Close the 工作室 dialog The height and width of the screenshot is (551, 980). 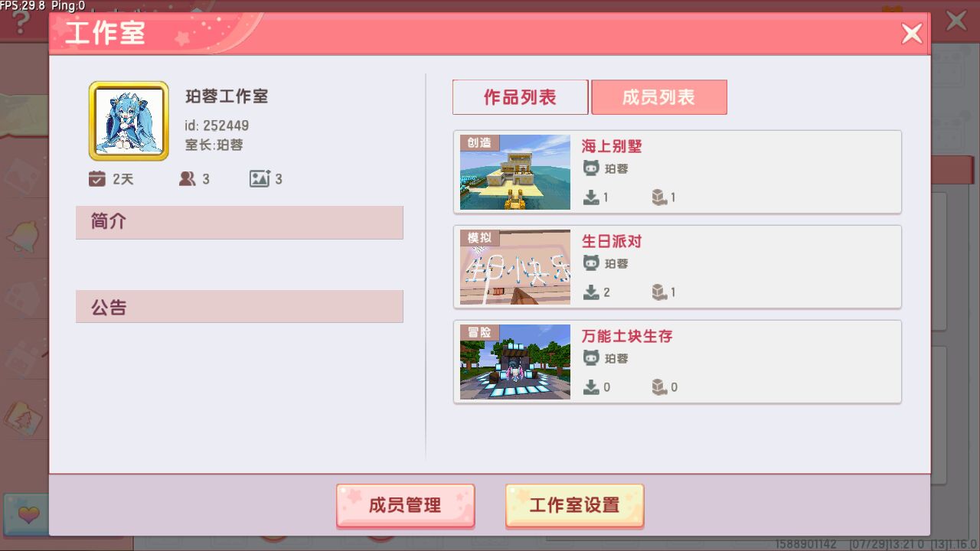[911, 34]
